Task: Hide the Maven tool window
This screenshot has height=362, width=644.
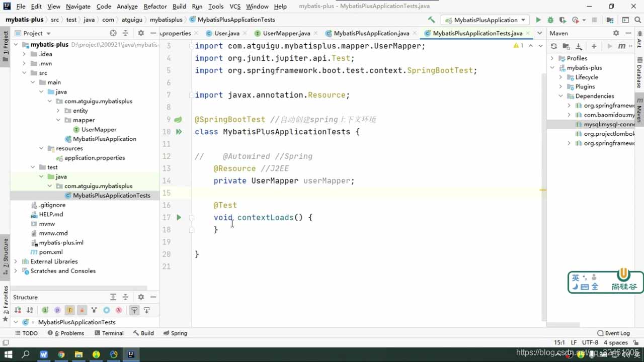Action: (x=629, y=33)
